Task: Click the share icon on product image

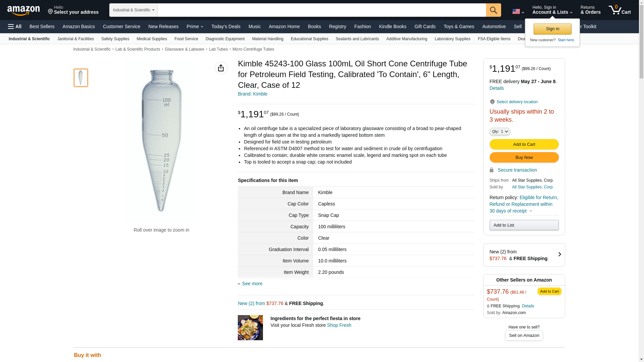Action: [221, 68]
